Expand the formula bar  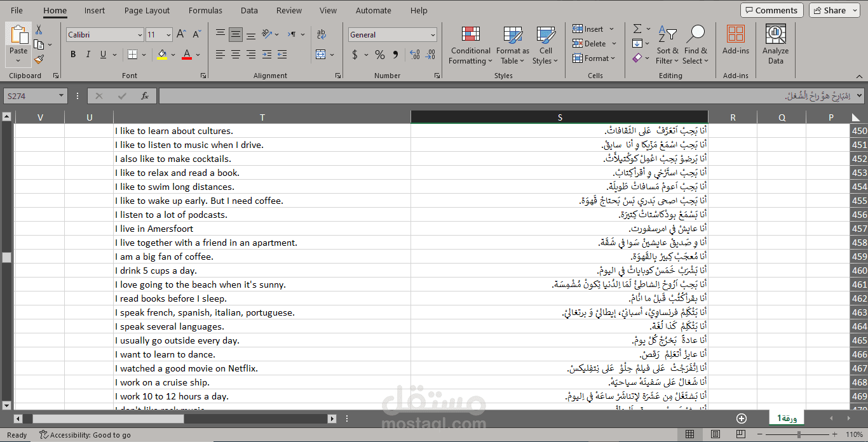[860, 96]
